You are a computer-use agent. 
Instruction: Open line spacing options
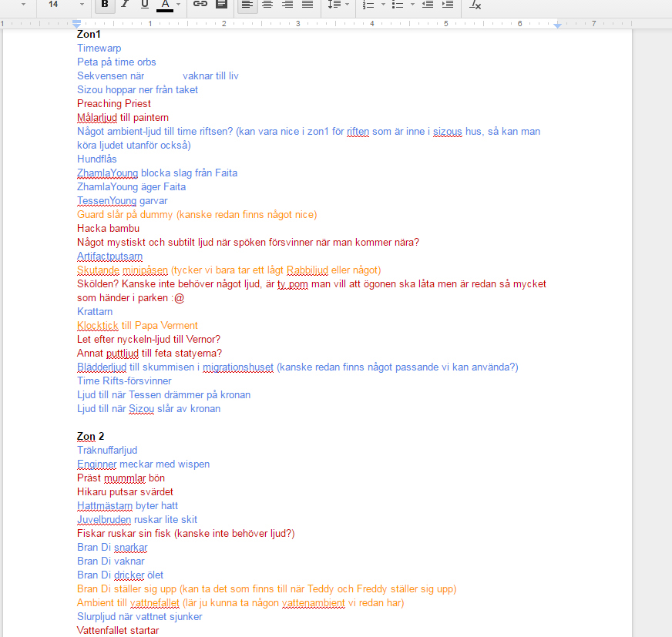[334, 5]
